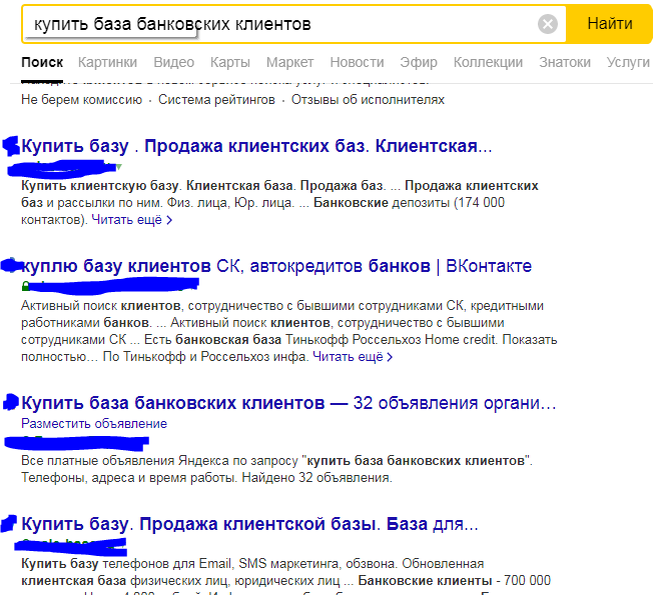
Task: Click the yellow Найти search button
Action: pos(609,24)
